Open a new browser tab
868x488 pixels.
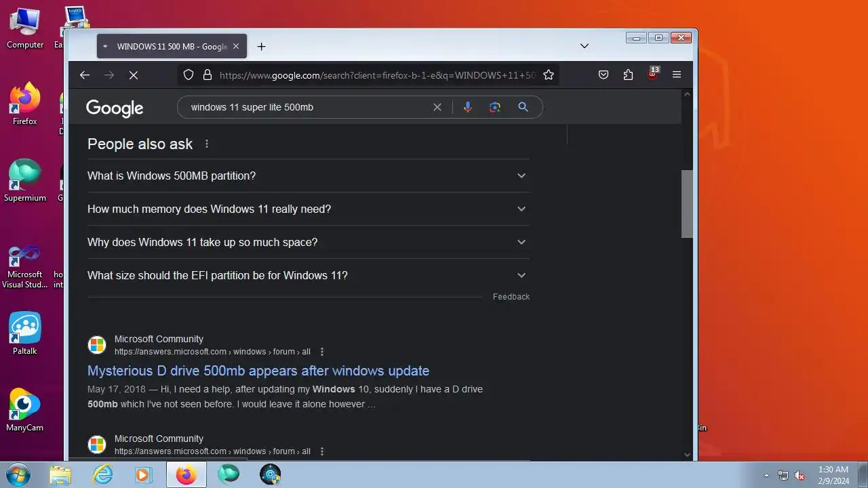click(261, 46)
